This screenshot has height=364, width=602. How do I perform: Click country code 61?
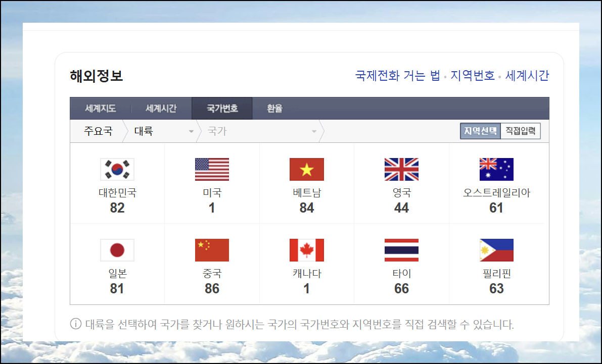496,208
